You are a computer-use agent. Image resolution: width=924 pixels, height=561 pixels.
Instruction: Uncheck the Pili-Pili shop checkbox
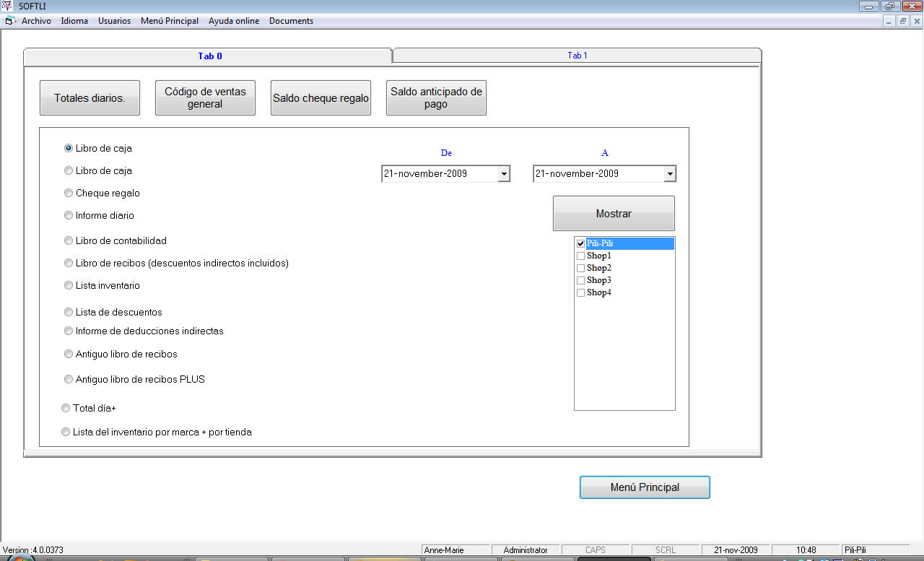tap(580, 243)
